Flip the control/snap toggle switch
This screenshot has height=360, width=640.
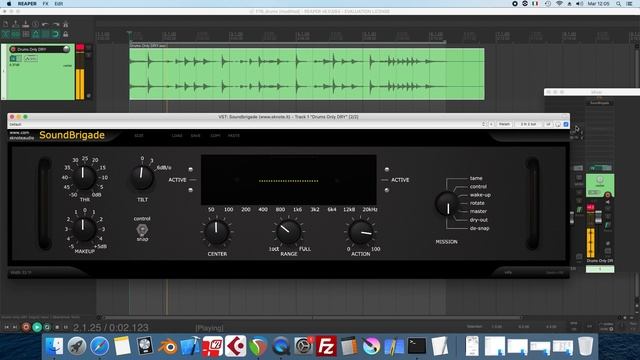142,229
